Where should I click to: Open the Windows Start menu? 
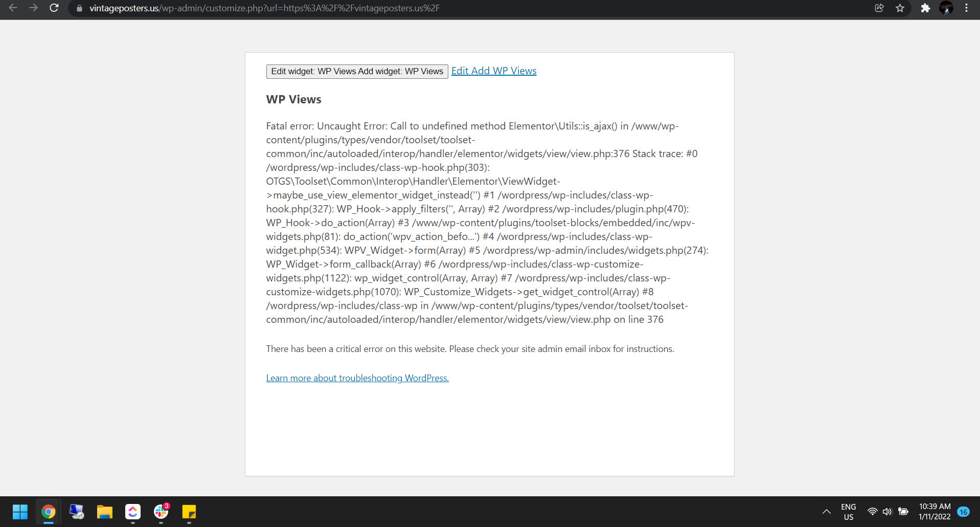20,512
